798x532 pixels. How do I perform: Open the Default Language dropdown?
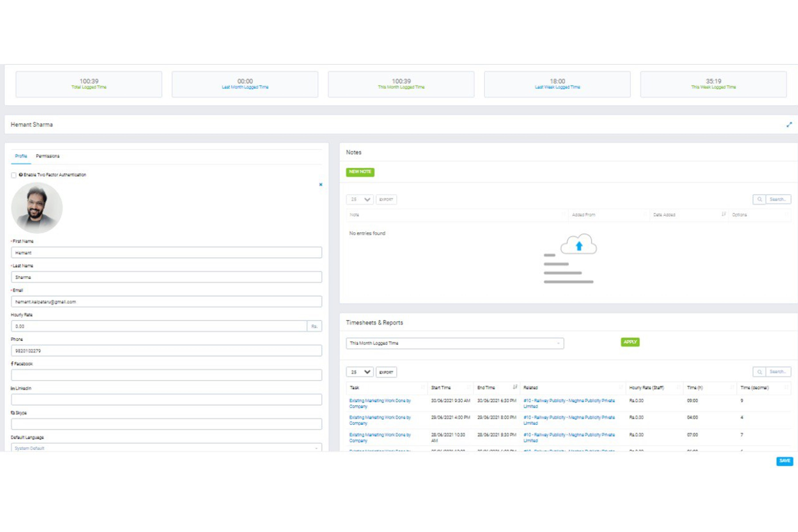click(x=166, y=448)
